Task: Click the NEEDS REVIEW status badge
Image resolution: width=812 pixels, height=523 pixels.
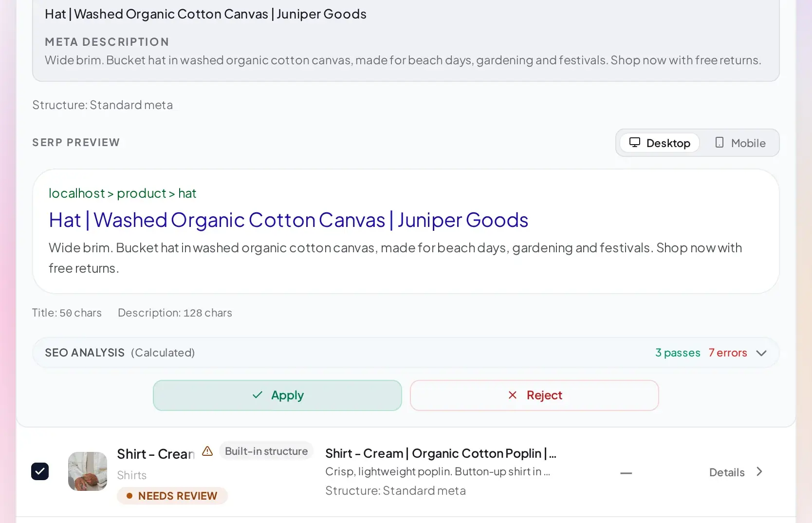Action: pyautogui.click(x=172, y=496)
